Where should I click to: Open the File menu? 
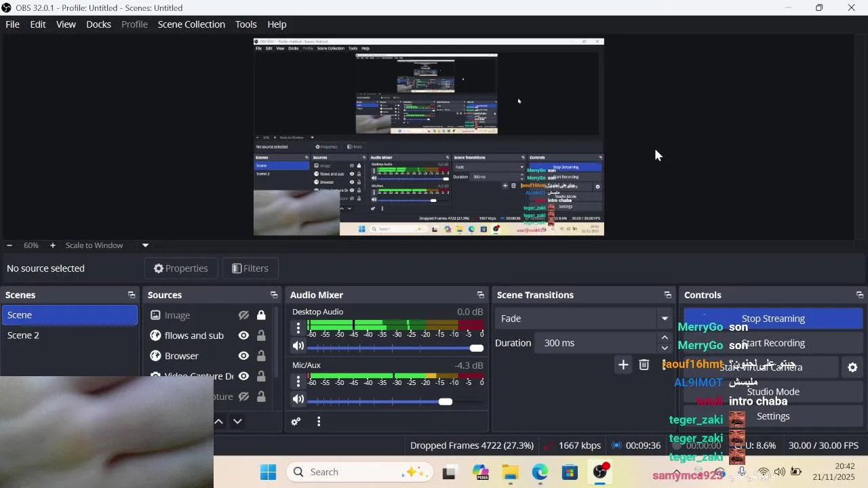[x=12, y=24]
